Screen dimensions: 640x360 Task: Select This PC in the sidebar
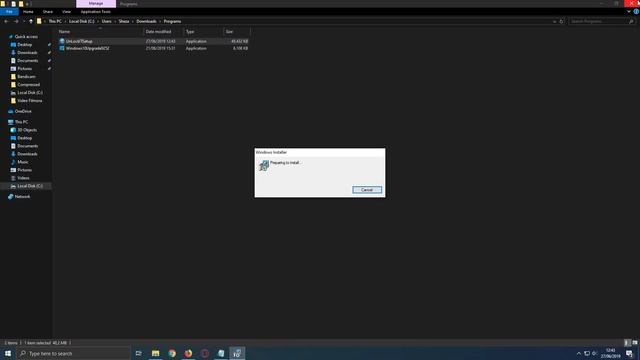click(x=21, y=122)
